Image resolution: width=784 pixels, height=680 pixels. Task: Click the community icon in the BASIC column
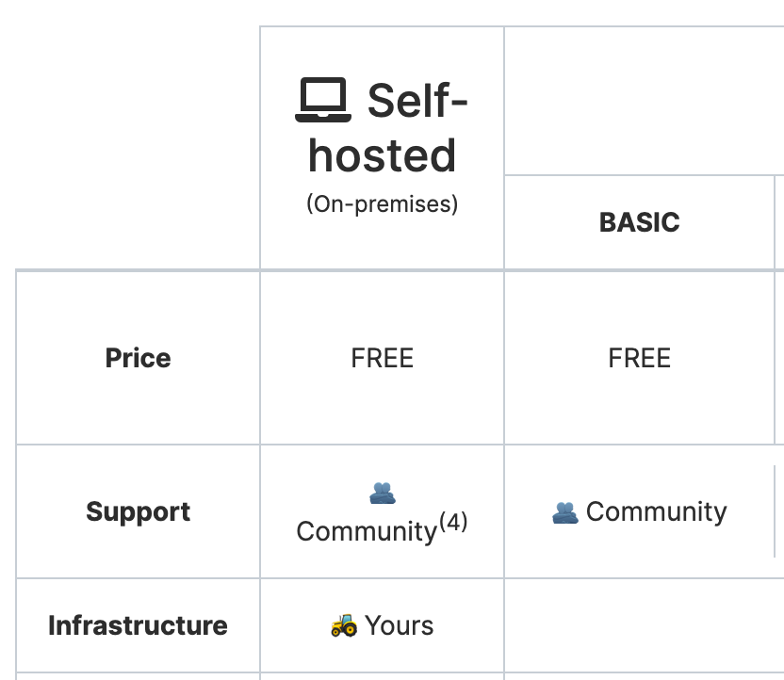coord(564,512)
